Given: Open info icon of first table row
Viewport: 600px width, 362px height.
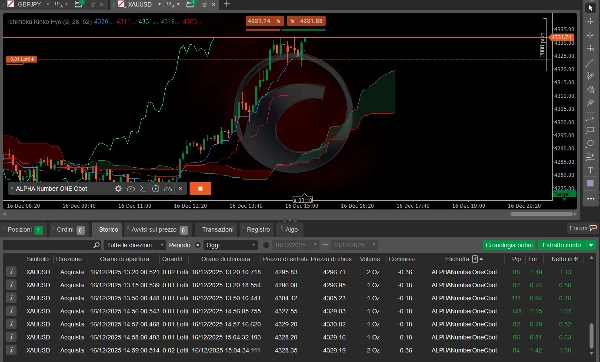Looking at the screenshot, I should click(11, 272).
